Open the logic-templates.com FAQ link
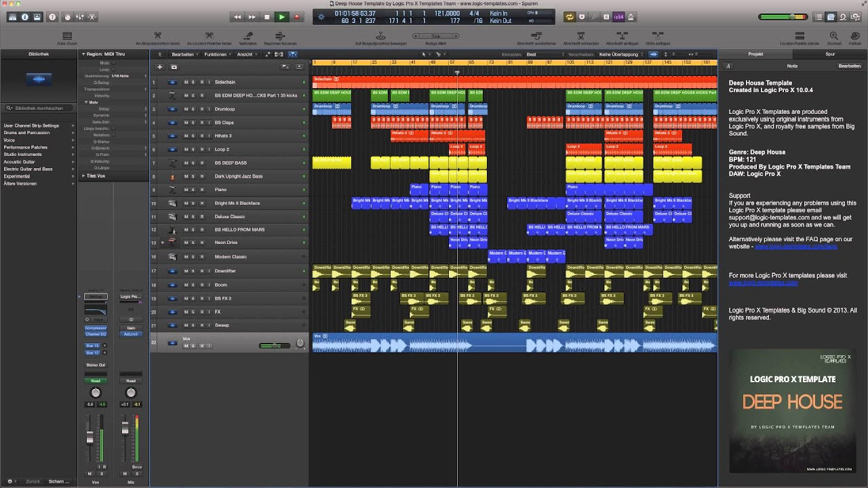868x488 pixels. 795,247
